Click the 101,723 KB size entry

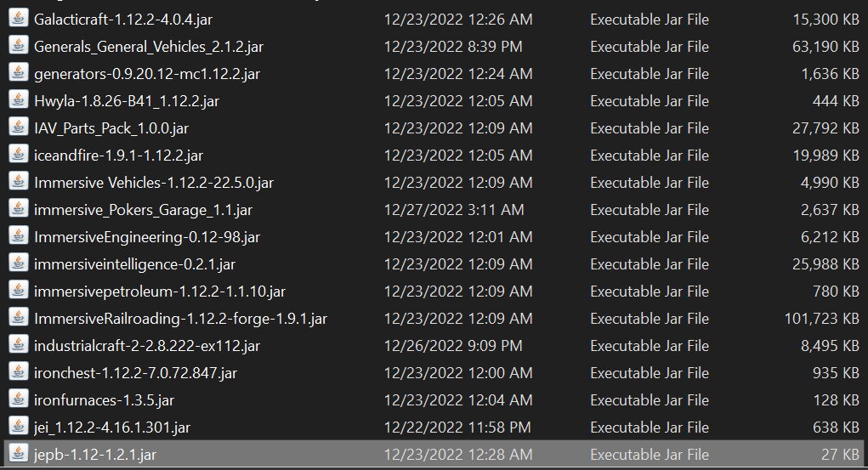pos(821,319)
